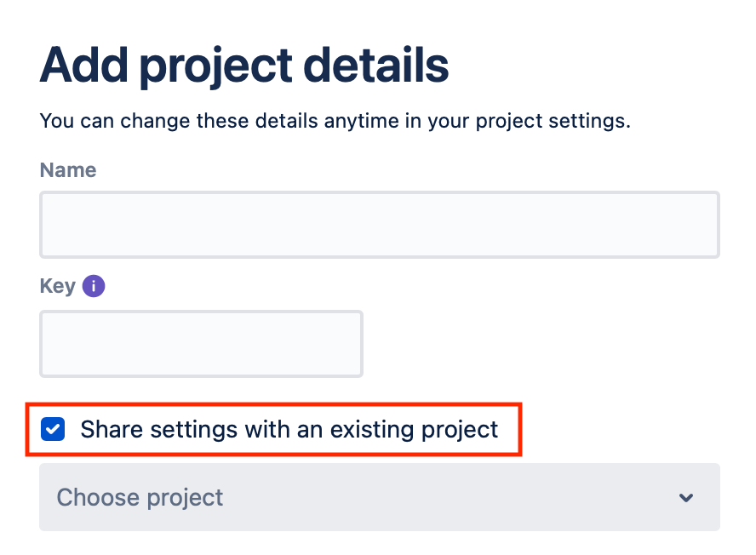Screen dimensions: 756x555
Task: Click the word "project" in the dropdown placeholder
Action: pyautogui.click(x=185, y=499)
